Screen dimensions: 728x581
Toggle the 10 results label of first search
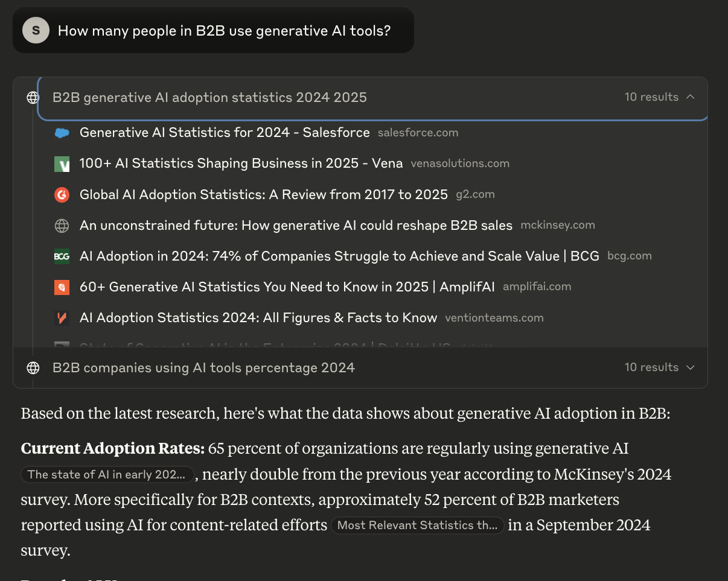tap(651, 97)
